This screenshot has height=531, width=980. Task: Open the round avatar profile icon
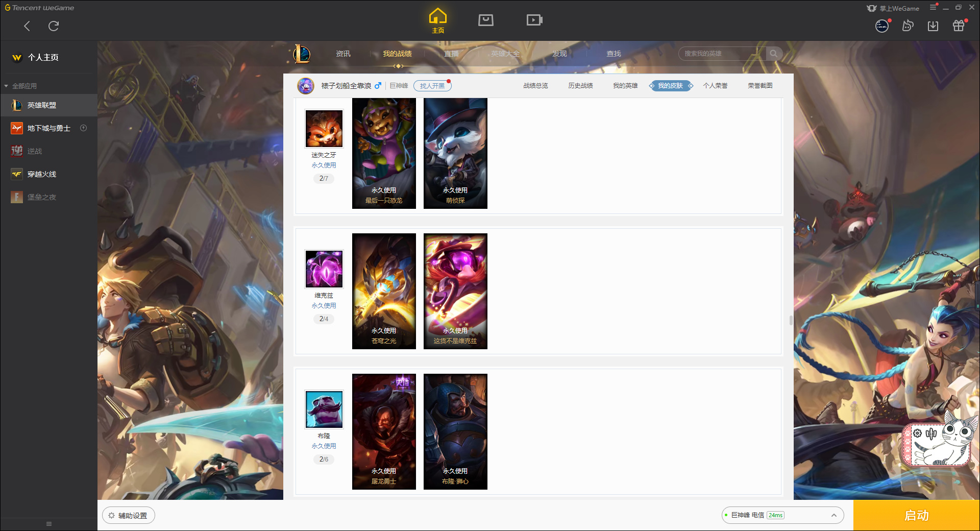(882, 26)
